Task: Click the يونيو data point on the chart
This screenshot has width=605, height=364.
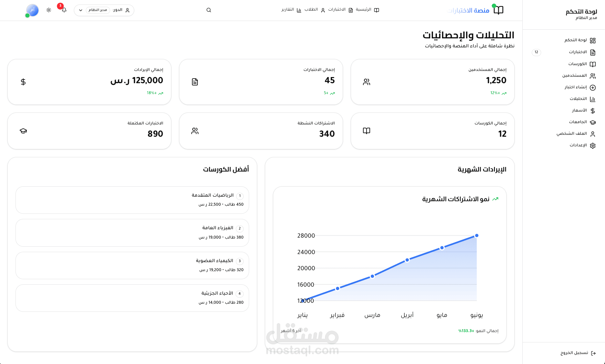Action: coord(477,236)
